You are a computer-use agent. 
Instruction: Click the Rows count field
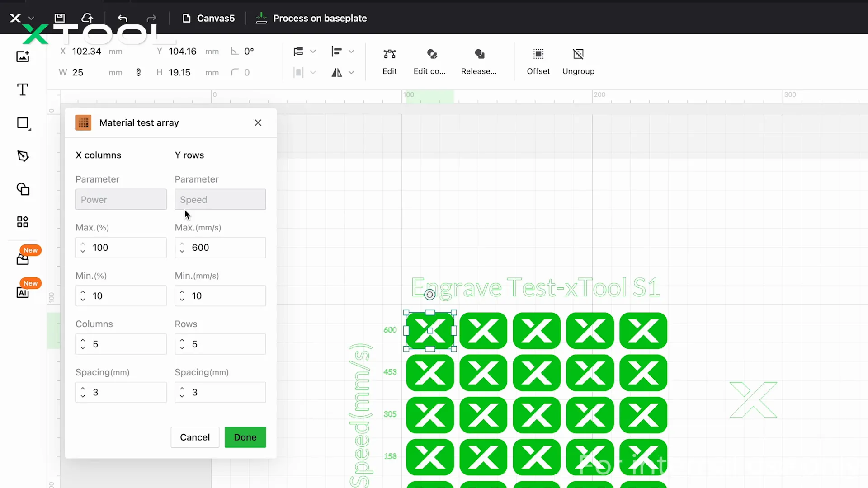[x=220, y=344]
